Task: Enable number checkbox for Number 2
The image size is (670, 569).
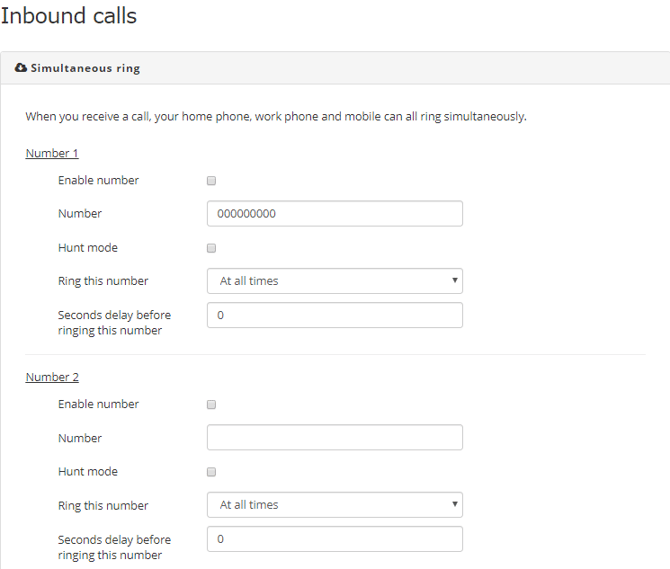Action: click(212, 405)
